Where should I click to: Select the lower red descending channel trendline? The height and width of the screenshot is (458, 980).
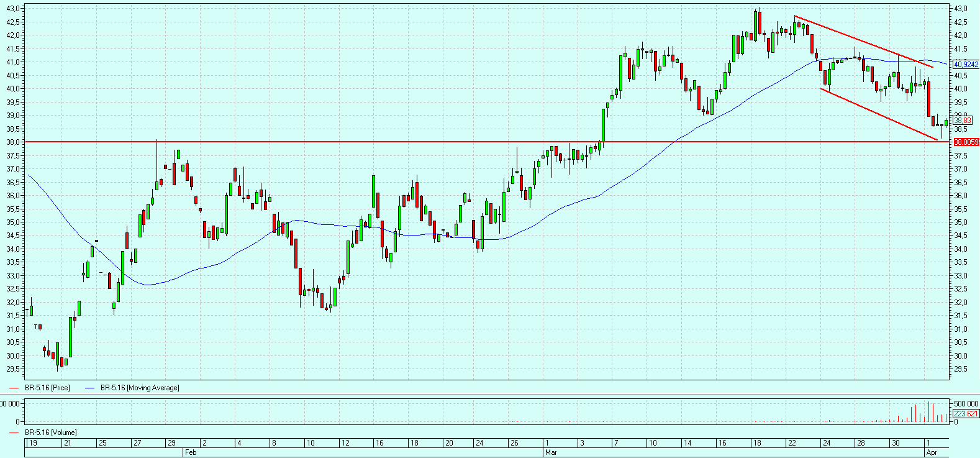(x=879, y=115)
